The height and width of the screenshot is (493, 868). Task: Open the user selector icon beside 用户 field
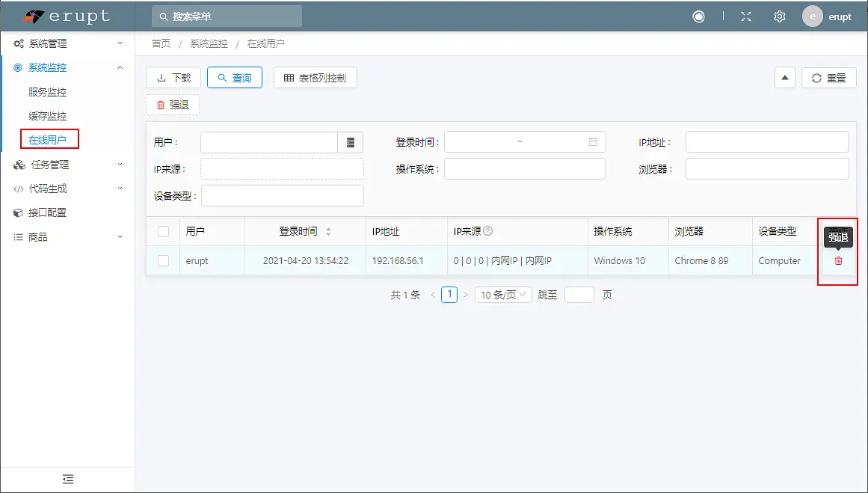pyautogui.click(x=350, y=141)
